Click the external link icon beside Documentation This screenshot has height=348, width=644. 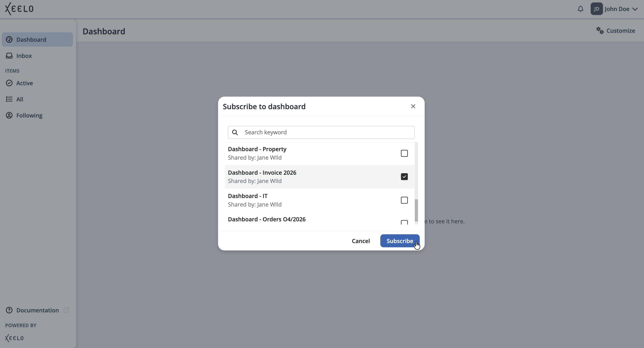tap(66, 310)
